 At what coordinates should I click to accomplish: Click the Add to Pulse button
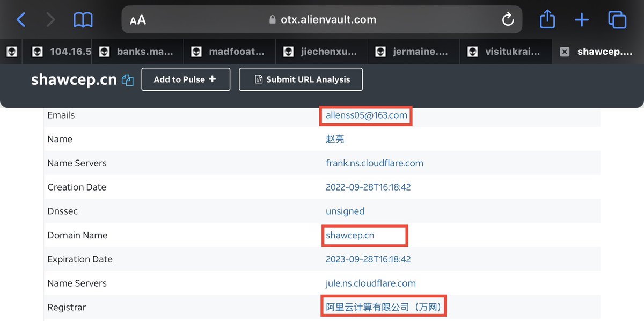tap(185, 79)
